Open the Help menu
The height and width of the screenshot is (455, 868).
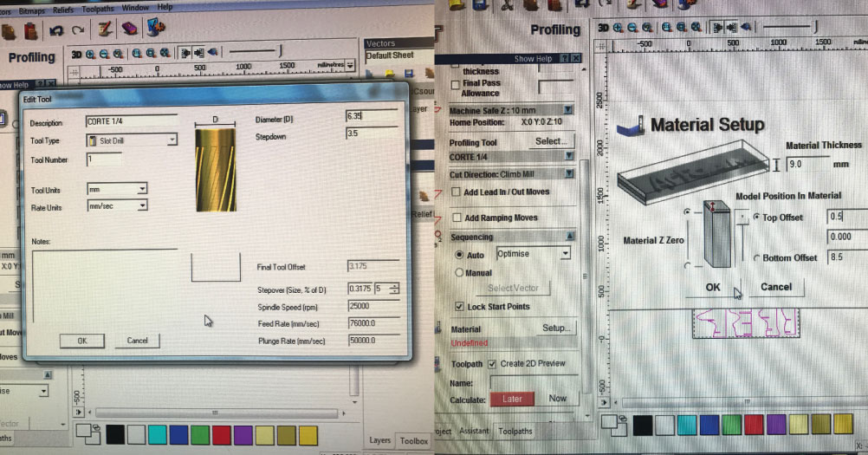(165, 7)
